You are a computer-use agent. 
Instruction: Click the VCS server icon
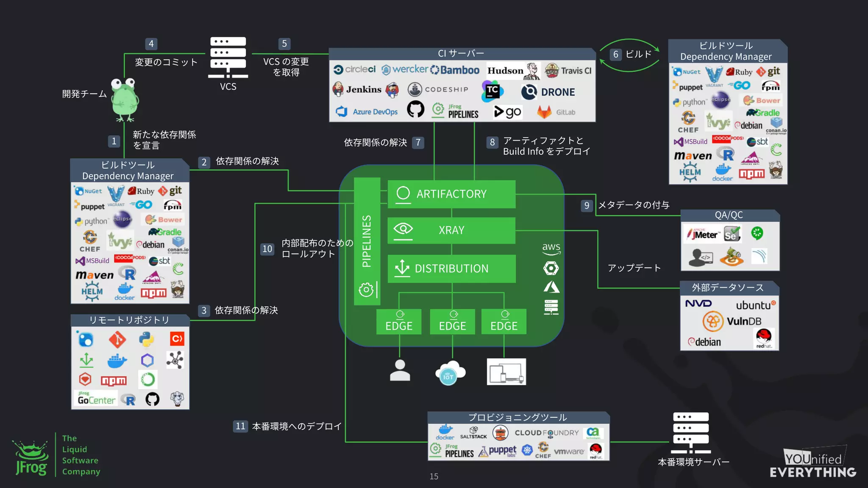tap(228, 58)
